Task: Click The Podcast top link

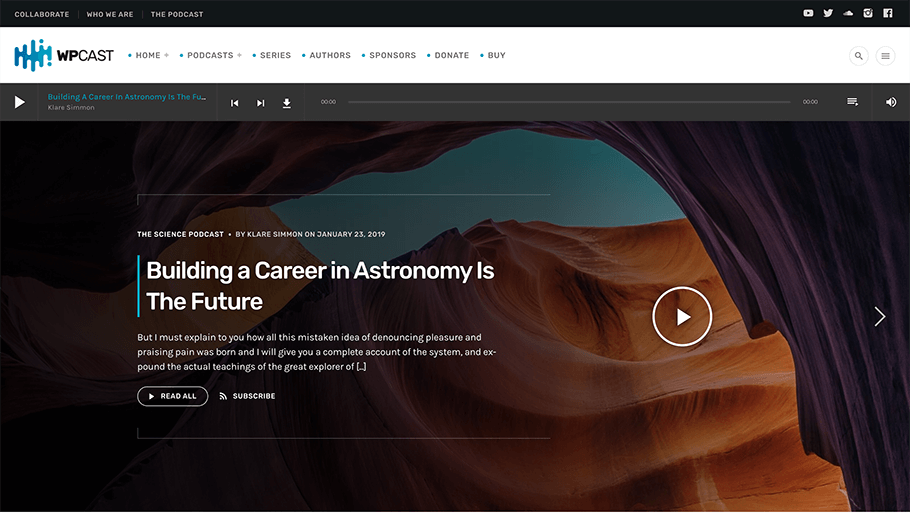Action: 177,14
